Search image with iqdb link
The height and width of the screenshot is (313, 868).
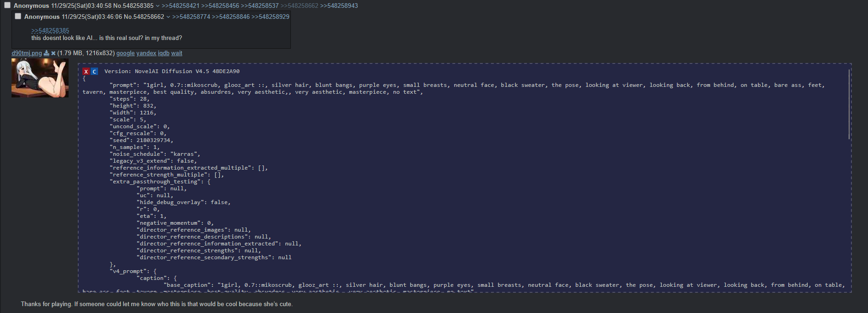pos(164,53)
